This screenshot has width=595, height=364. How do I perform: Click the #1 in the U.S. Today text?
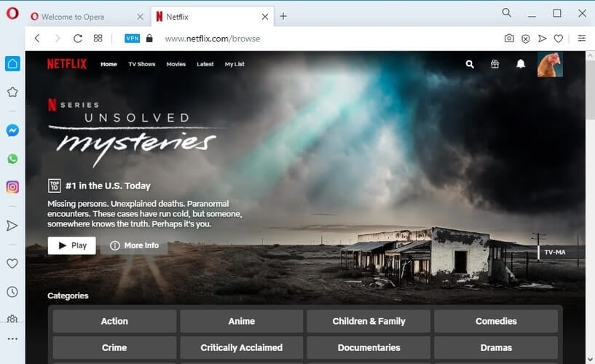pyautogui.click(x=108, y=186)
